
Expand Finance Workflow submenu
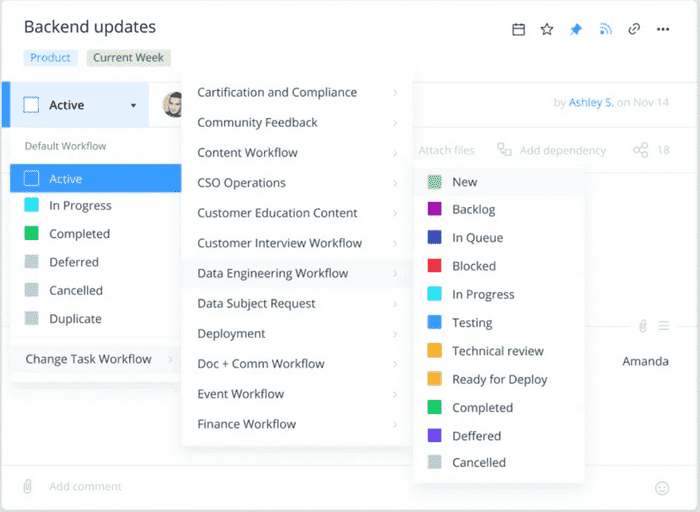297,424
